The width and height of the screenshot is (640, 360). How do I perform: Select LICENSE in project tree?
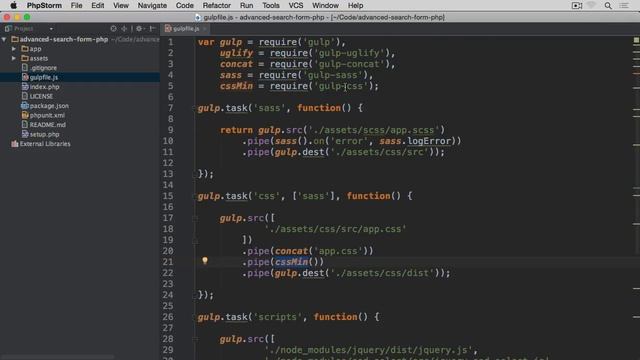point(41,96)
